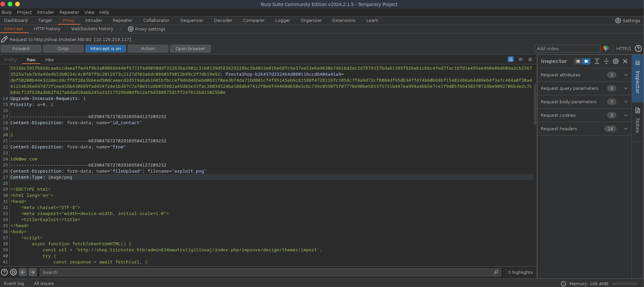Collapse all Inspector sections icon
This screenshot has width=644, height=287.
coord(606,61)
